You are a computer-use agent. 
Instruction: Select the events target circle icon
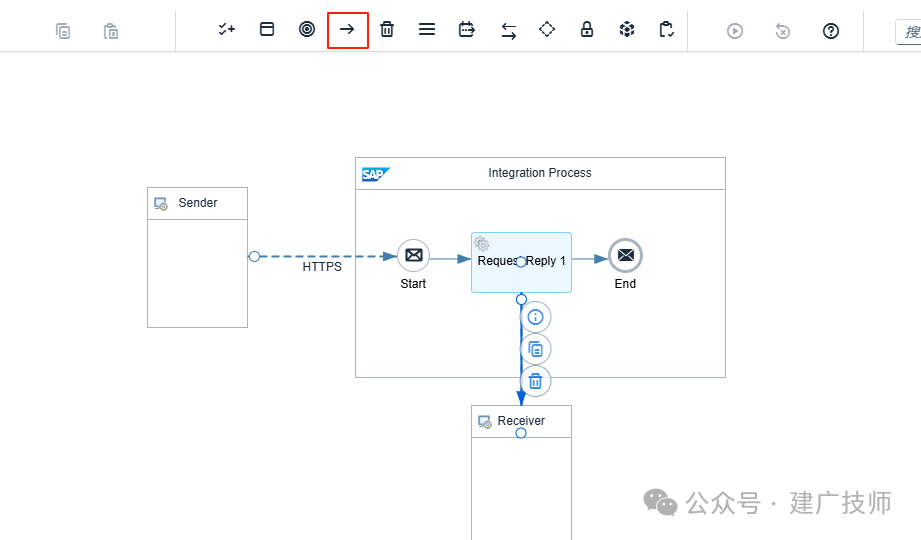coord(307,29)
